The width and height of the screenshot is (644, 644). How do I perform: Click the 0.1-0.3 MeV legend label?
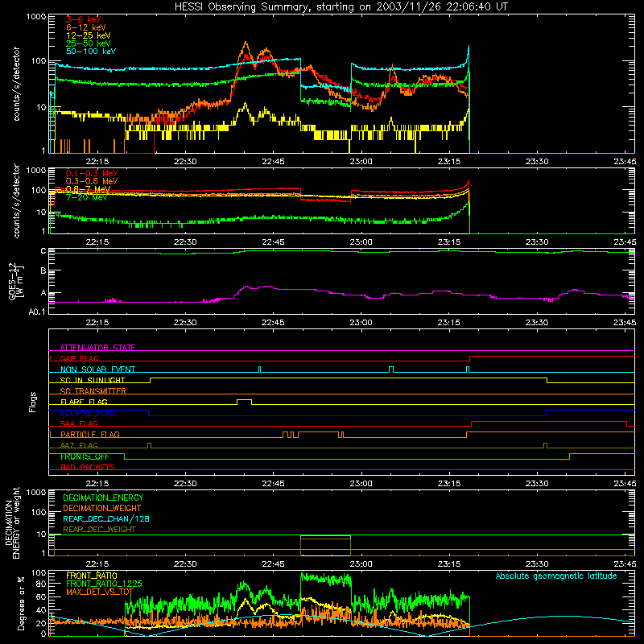point(92,173)
